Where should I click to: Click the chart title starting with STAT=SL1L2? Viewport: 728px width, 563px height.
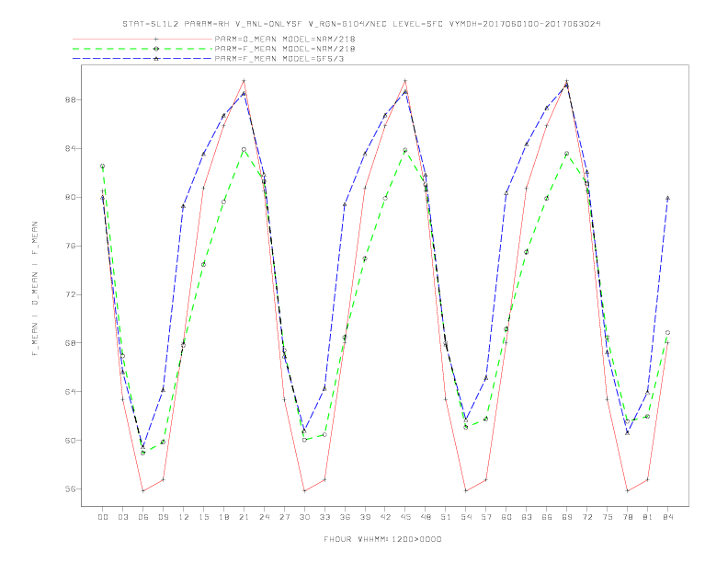tap(361, 24)
